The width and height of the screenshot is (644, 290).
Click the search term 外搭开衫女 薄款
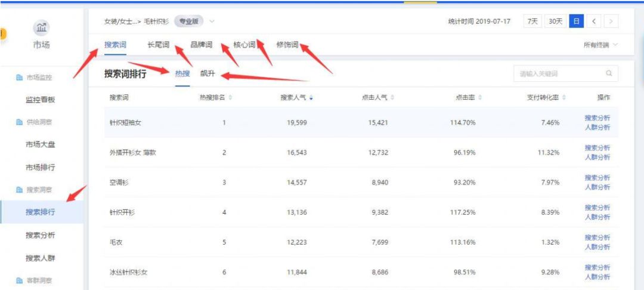click(x=132, y=153)
